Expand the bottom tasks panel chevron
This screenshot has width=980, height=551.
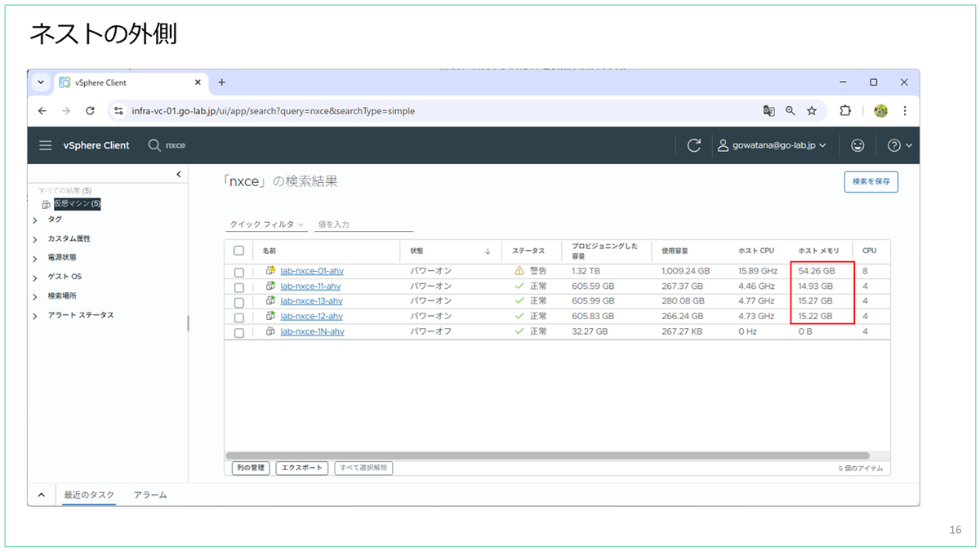(41, 495)
